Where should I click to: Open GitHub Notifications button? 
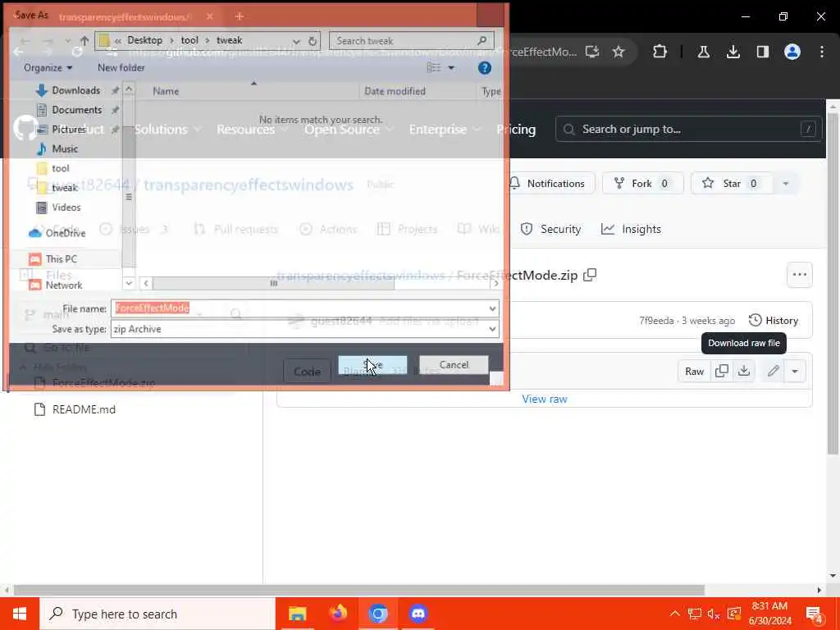(x=550, y=184)
